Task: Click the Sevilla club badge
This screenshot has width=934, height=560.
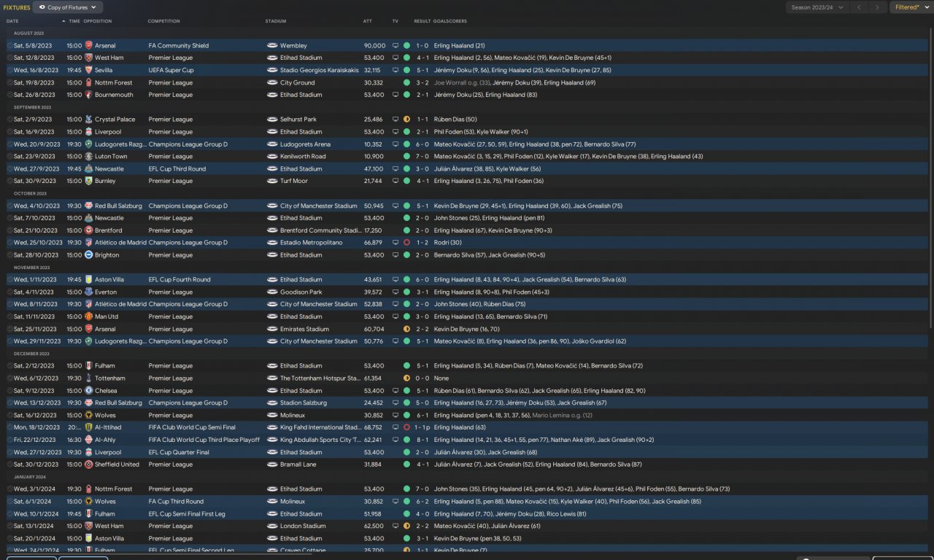Action: pos(88,70)
